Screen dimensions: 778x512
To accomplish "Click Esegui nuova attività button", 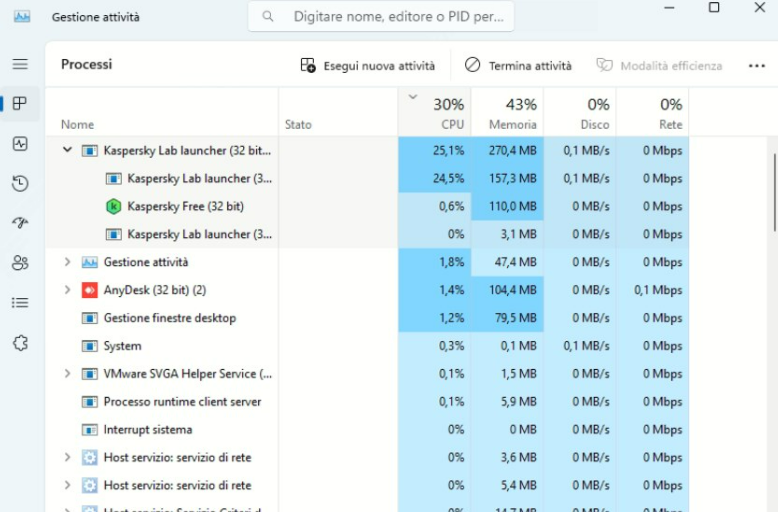I will (368, 66).
